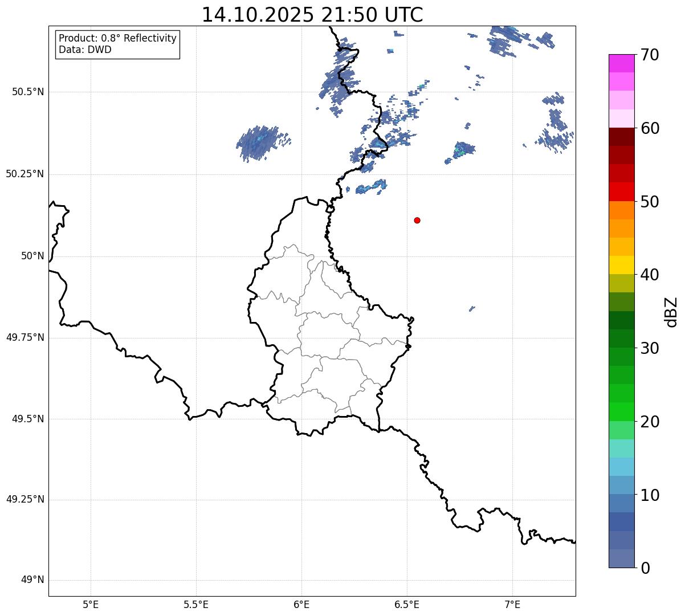The image size is (685, 616).
Task: Click the 49.25°N latitude tick label
Action: tap(25, 499)
